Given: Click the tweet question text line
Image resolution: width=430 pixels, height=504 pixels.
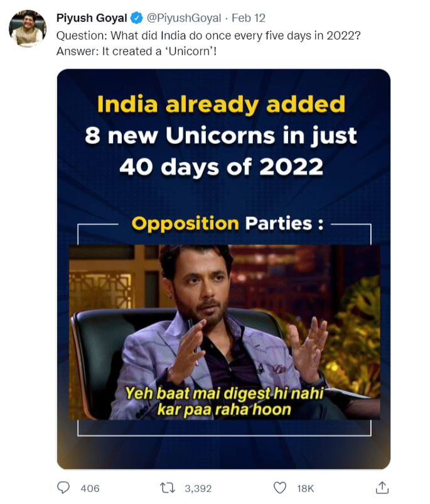Looking at the screenshot, I should (208, 35).
